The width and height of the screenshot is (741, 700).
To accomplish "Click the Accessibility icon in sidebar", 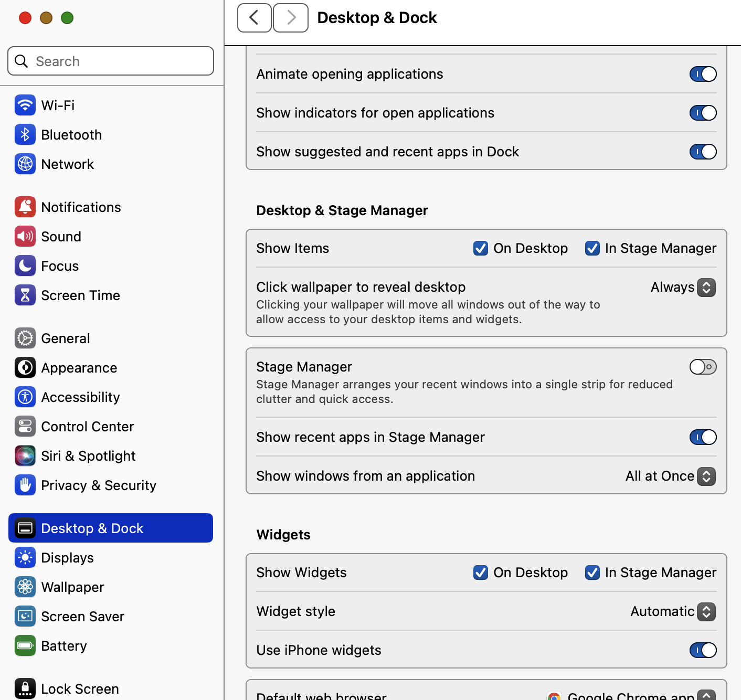I will (x=25, y=397).
